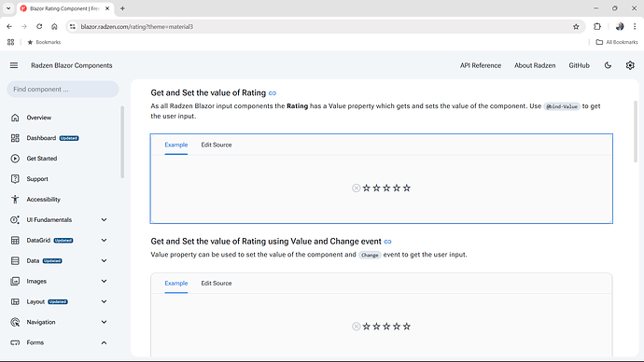644x362 pixels.
Task: Open browser extensions puzzle icon
Action: click(x=597, y=27)
